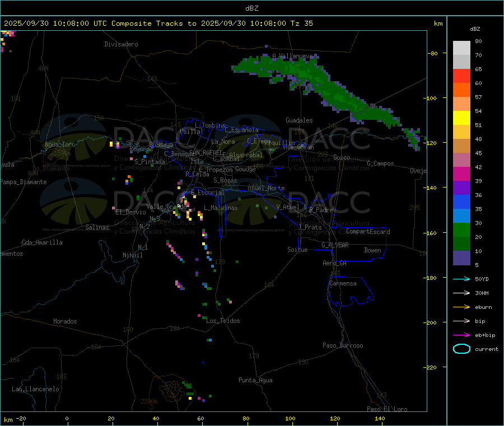Click the 'Morados' map label
The width and height of the screenshot is (504, 426).
66,321
